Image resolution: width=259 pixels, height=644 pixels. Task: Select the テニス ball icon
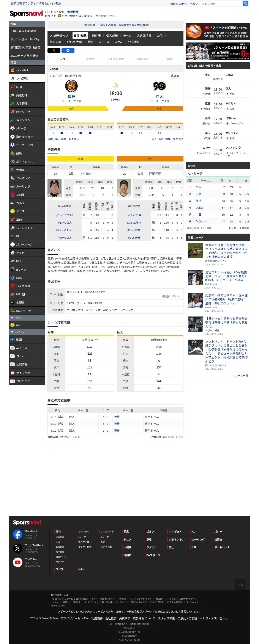13,211
